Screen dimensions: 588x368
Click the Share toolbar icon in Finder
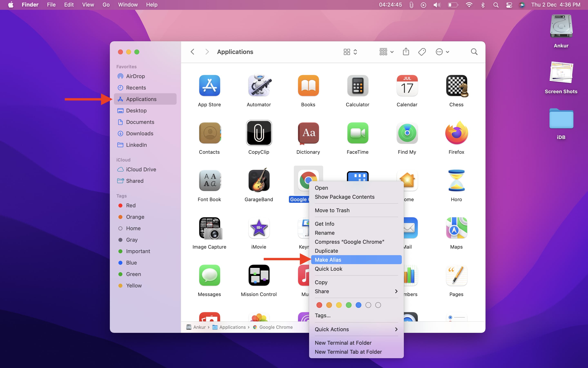click(x=406, y=52)
